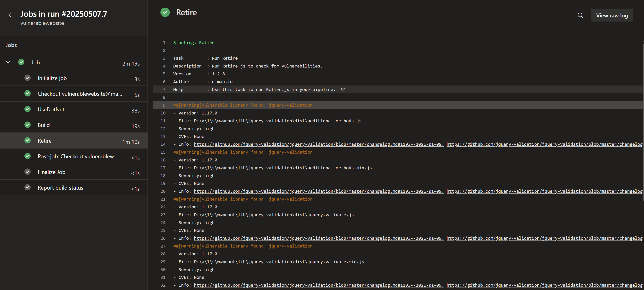This screenshot has width=644, height=290.
Task: Open the jquery-validation changelog link on line 14
Action: point(318,144)
